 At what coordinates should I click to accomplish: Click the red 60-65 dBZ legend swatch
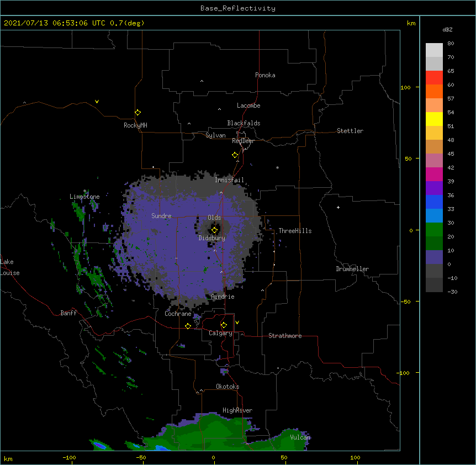(x=434, y=77)
